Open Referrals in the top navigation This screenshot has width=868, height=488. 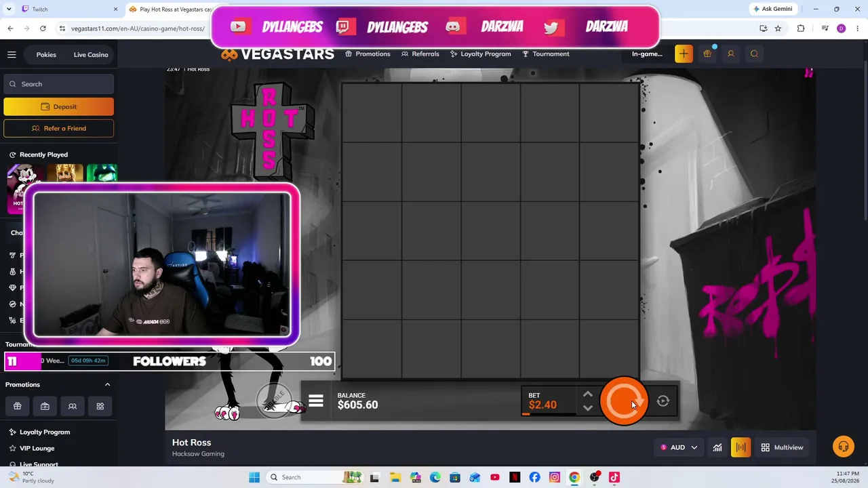[420, 54]
